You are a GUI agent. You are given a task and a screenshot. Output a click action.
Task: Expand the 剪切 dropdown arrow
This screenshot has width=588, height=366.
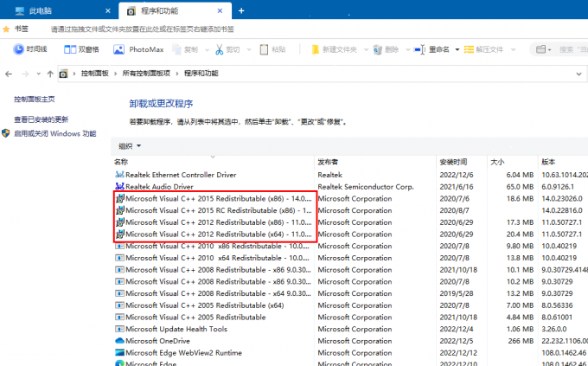coord(249,49)
